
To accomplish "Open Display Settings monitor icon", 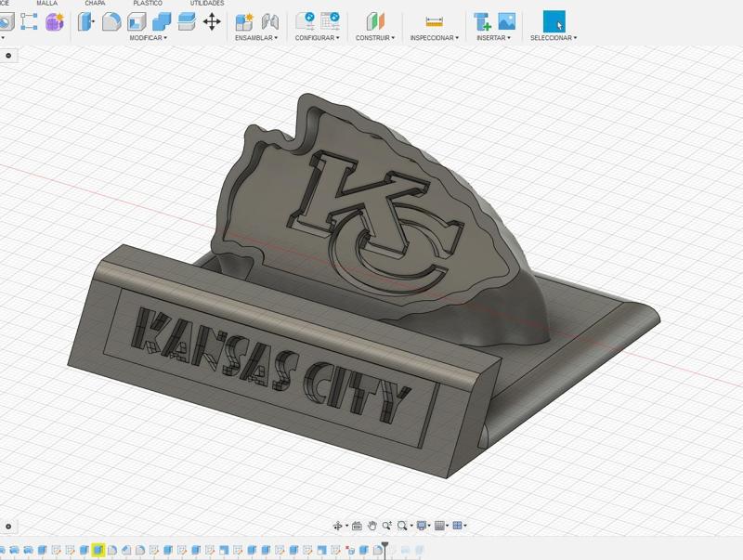I will 422,526.
